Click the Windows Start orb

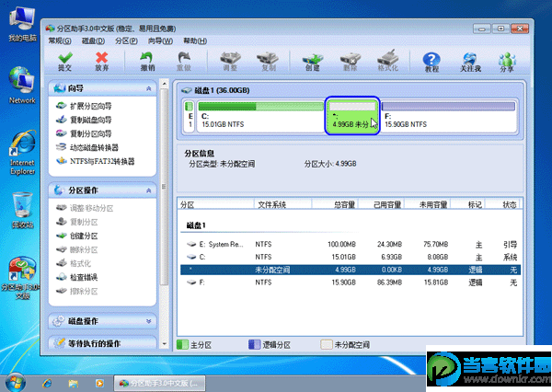point(15,383)
